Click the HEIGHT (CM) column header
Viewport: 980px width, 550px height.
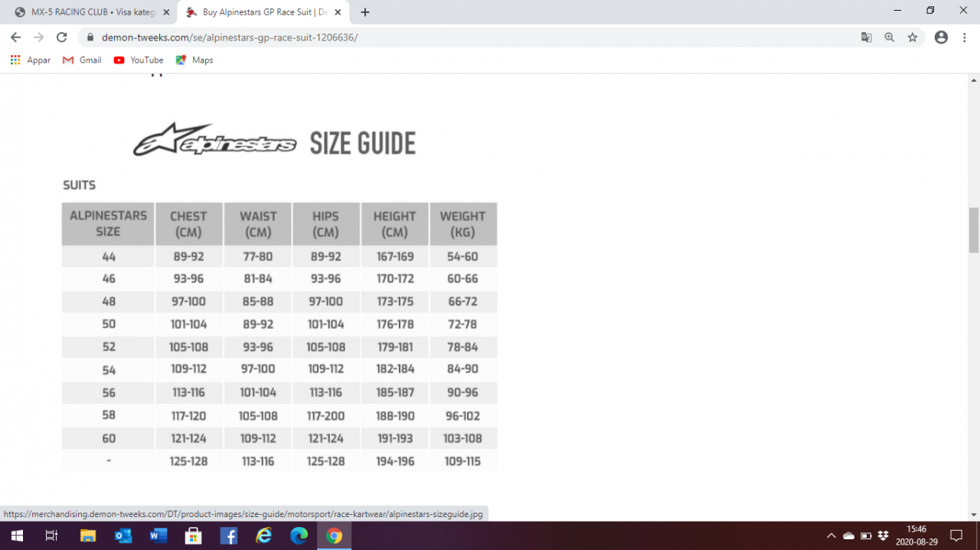[394, 223]
